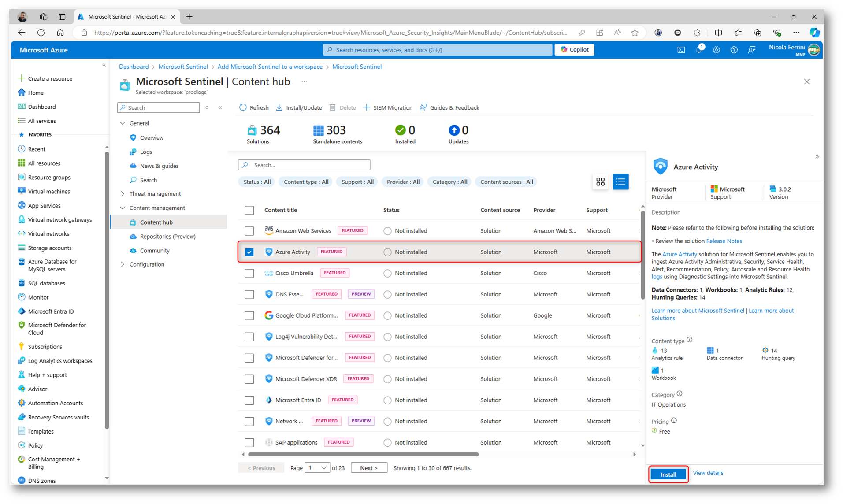The image size is (843, 504).
Task: Check the Google Cloud Platform row
Action: point(249,315)
